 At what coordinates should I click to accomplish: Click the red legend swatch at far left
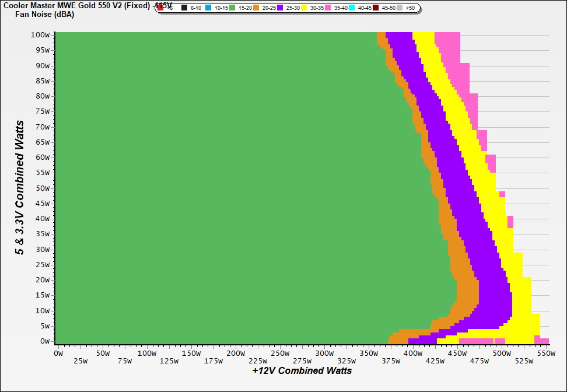point(161,8)
